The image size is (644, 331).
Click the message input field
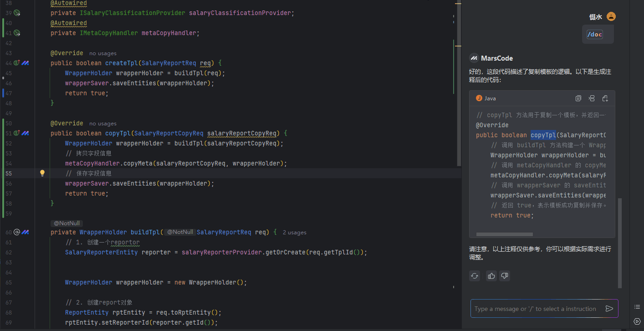(535, 309)
